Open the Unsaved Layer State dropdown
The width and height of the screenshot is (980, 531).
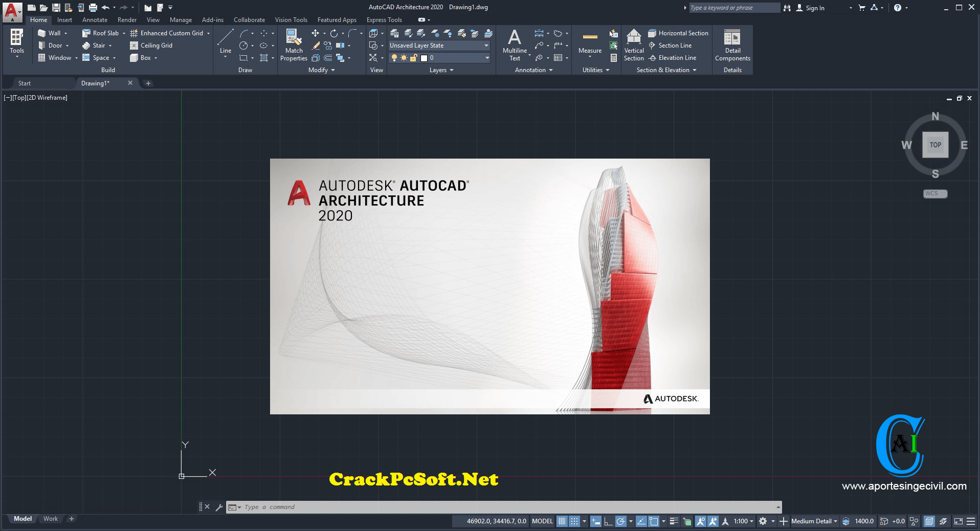(x=439, y=46)
